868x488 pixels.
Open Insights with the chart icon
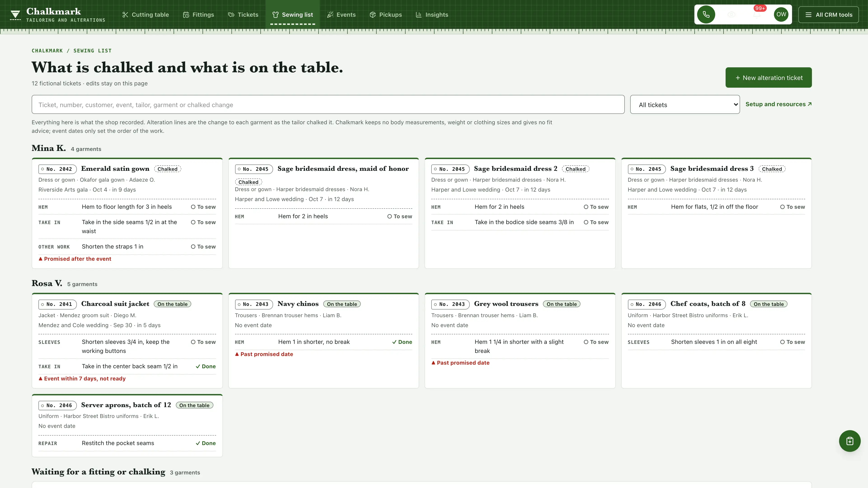click(x=432, y=14)
